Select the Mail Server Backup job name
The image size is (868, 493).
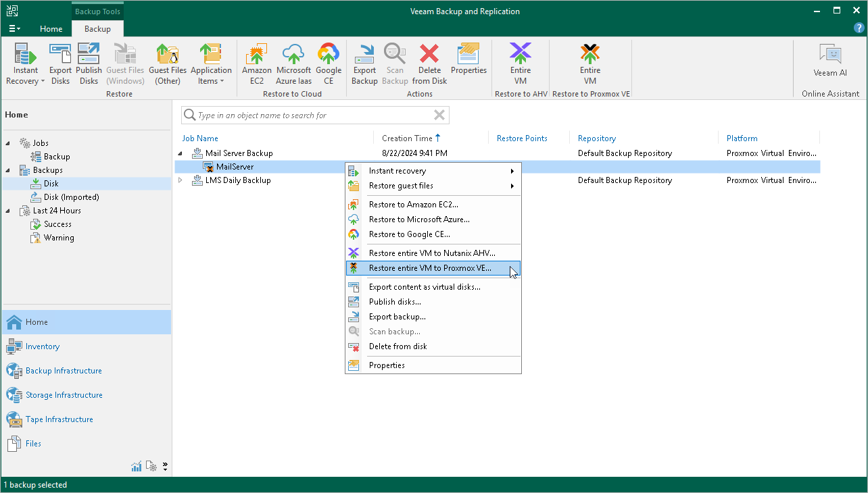(x=239, y=153)
